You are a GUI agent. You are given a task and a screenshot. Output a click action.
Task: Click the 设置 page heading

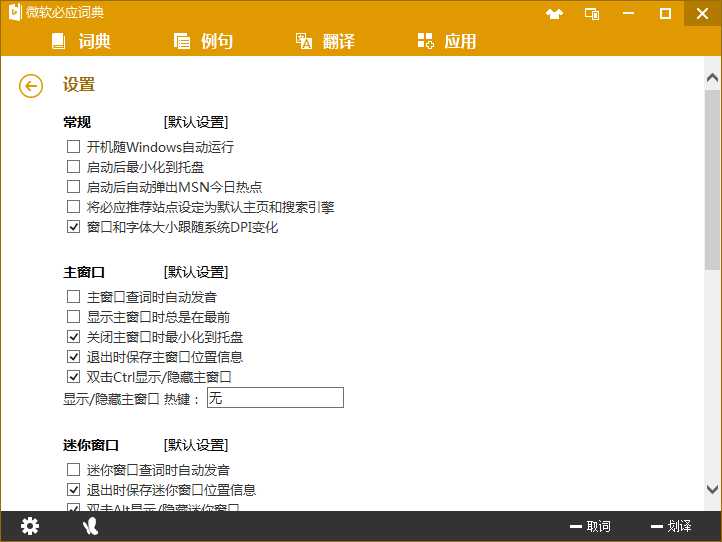pos(79,85)
